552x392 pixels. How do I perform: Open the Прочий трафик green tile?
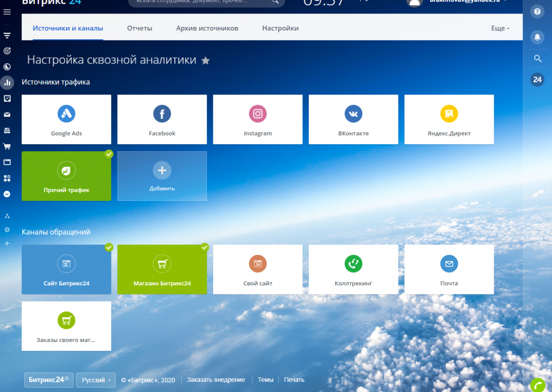(66, 176)
